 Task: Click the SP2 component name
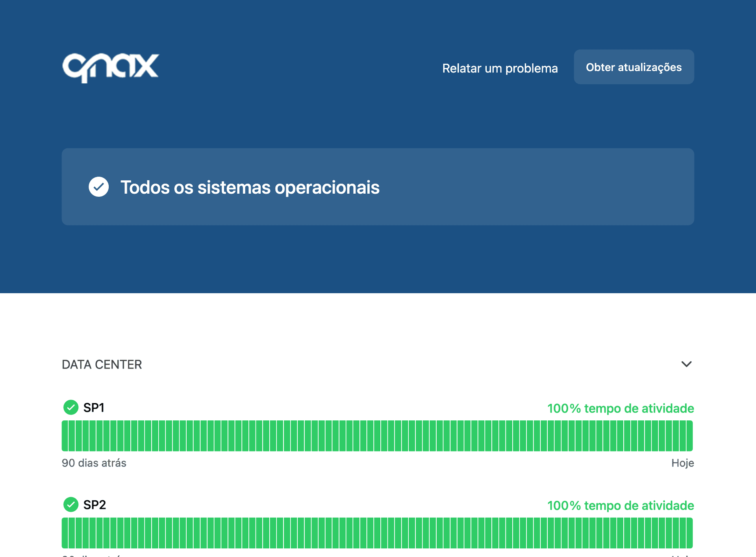coord(94,505)
